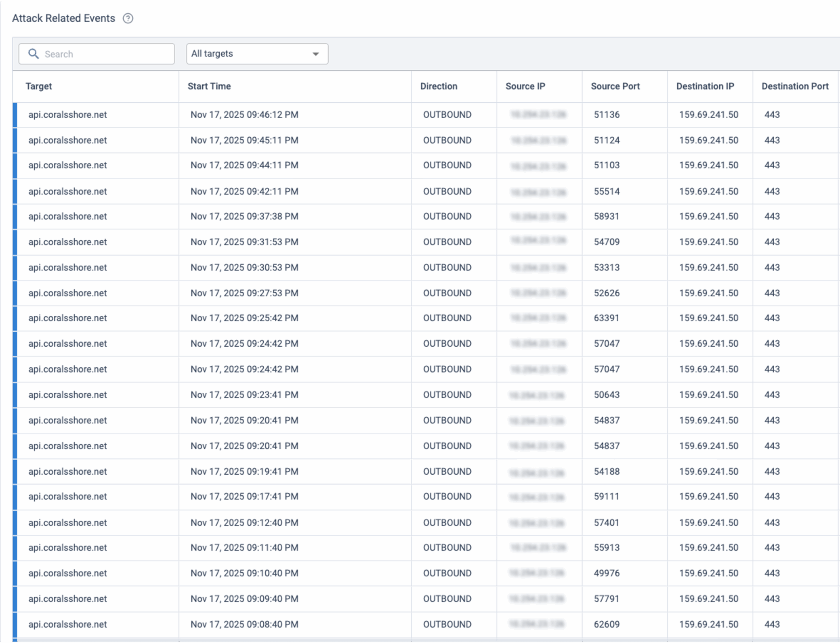Click the Source IP column header
Screen dimensions: 840x643
pos(525,86)
